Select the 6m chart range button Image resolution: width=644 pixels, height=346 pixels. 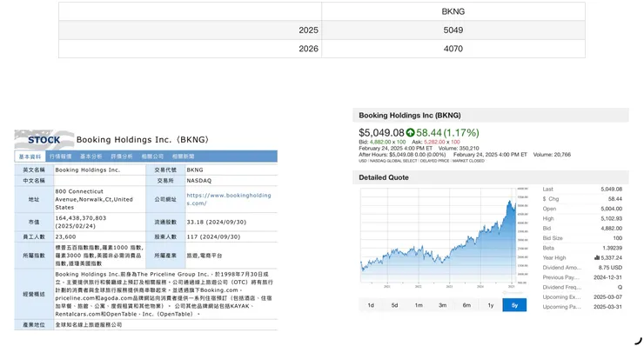tap(466, 305)
